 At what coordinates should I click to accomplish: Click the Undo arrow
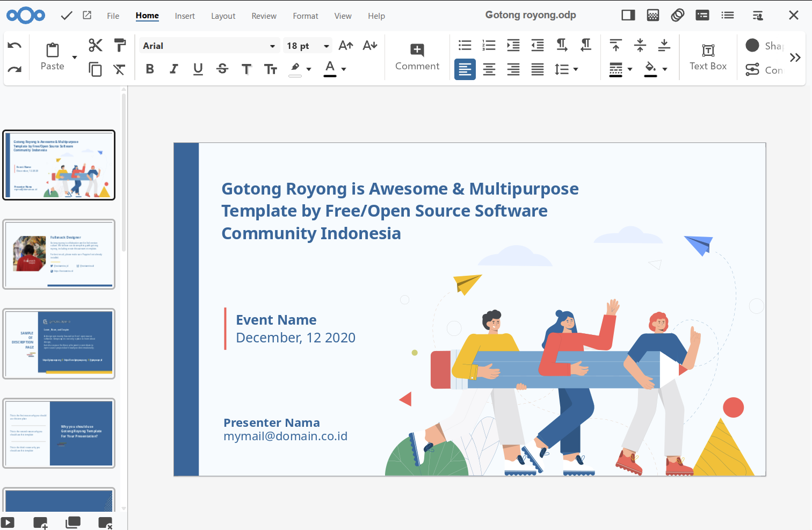14,45
